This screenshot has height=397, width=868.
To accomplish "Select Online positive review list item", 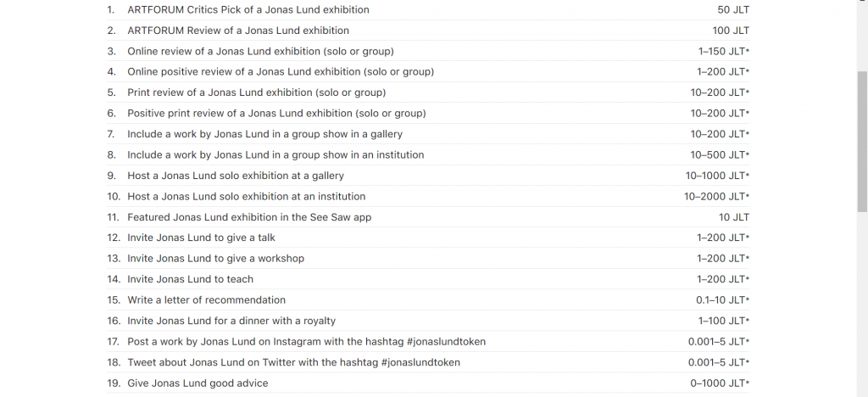I will coord(428,72).
